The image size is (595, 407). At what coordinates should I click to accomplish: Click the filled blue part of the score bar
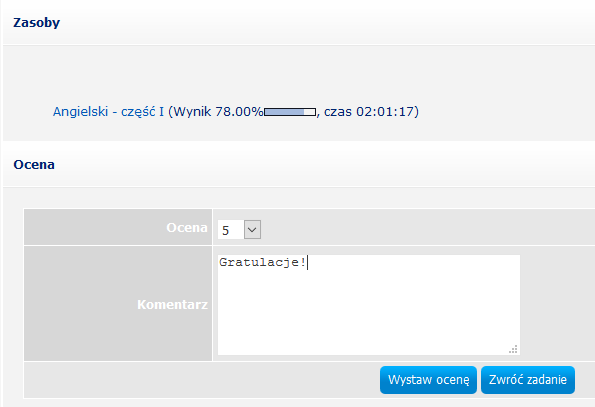[284, 112]
